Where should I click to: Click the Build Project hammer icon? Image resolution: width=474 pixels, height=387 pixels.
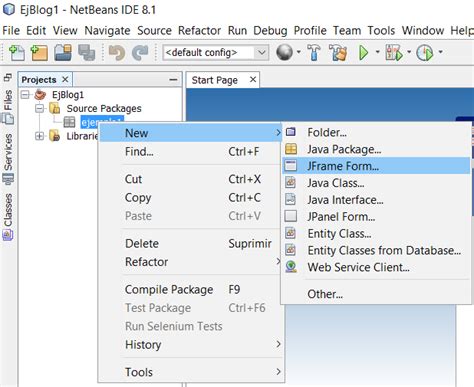[x=313, y=53]
